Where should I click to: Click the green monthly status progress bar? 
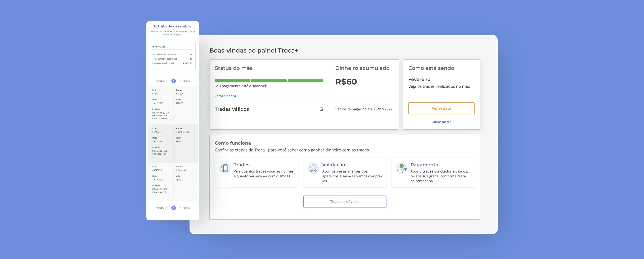coord(269,81)
